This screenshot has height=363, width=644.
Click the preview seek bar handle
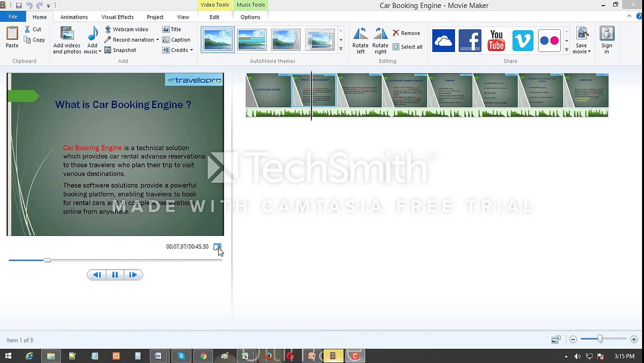pos(47,260)
